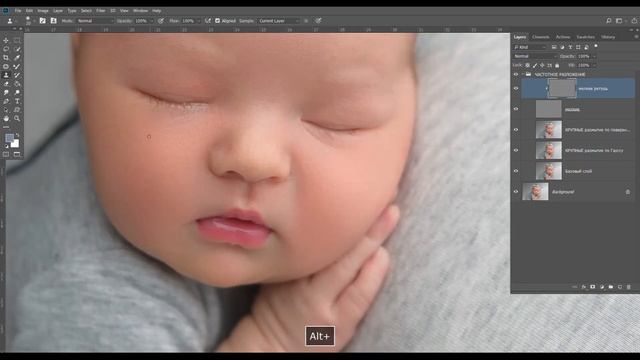Select the Brush tool
The height and width of the screenshot is (360, 640).
point(17,67)
